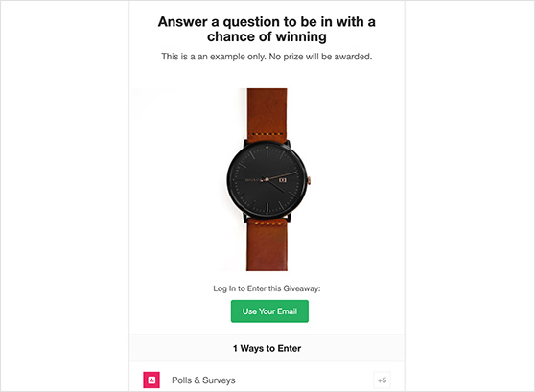Click the watch hands center pivot
This screenshot has width=535, height=392.
[x=267, y=179]
